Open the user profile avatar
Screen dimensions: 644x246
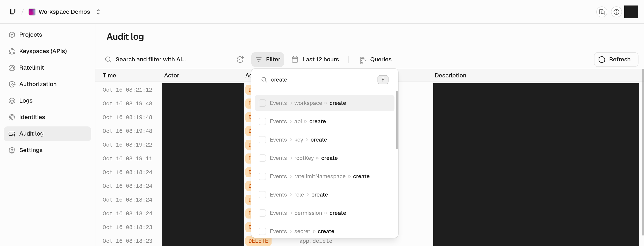631,12
